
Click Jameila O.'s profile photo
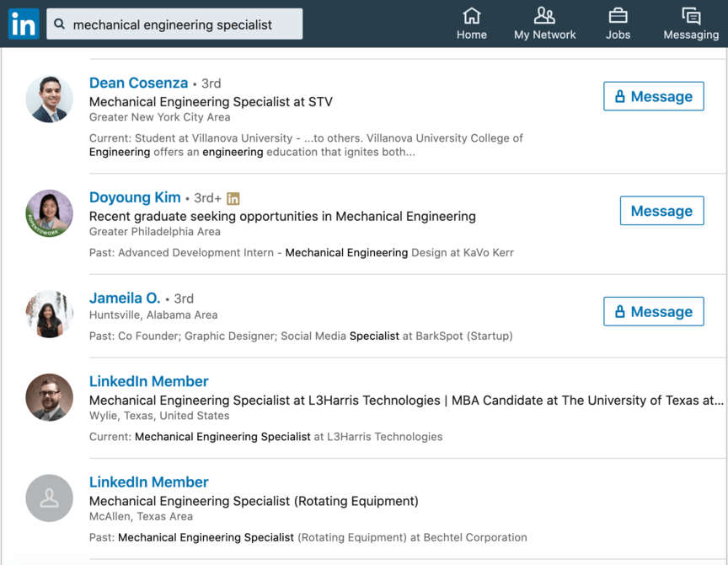(x=49, y=314)
